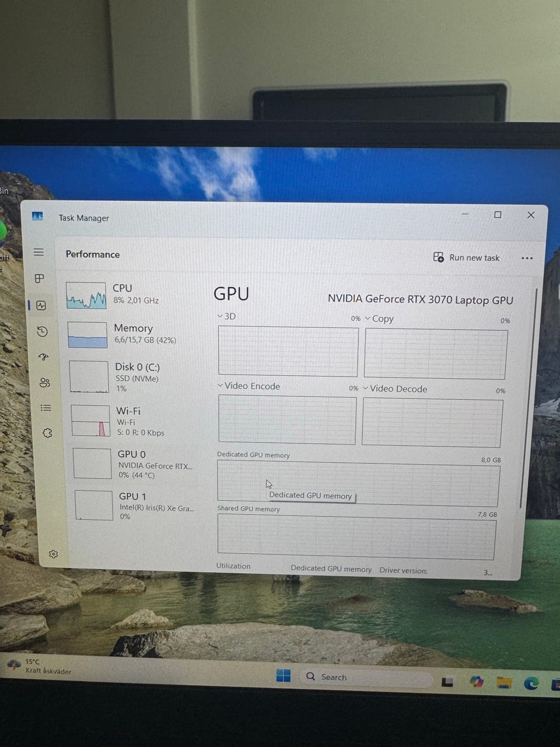Click the Wi-Fi mini graph thumbnail

click(x=90, y=421)
